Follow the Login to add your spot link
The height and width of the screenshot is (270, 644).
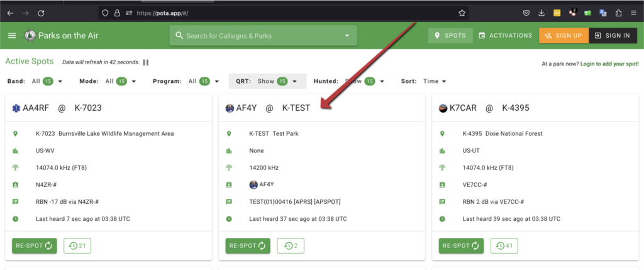click(x=609, y=64)
